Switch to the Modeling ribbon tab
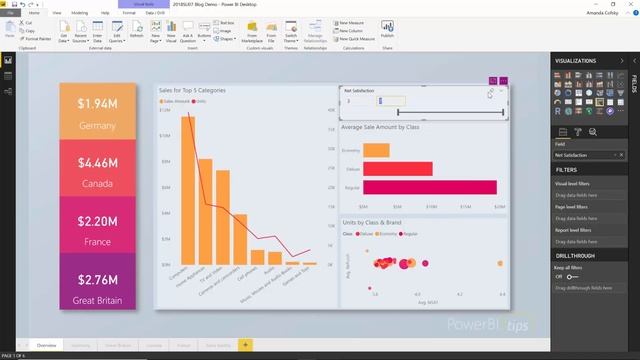Image resolution: width=640 pixels, height=360 pixels. coord(80,13)
